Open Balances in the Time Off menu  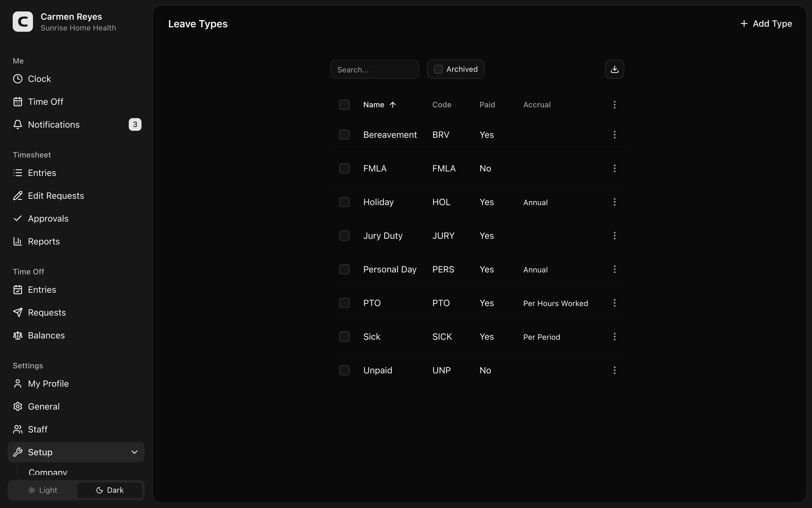point(76,336)
